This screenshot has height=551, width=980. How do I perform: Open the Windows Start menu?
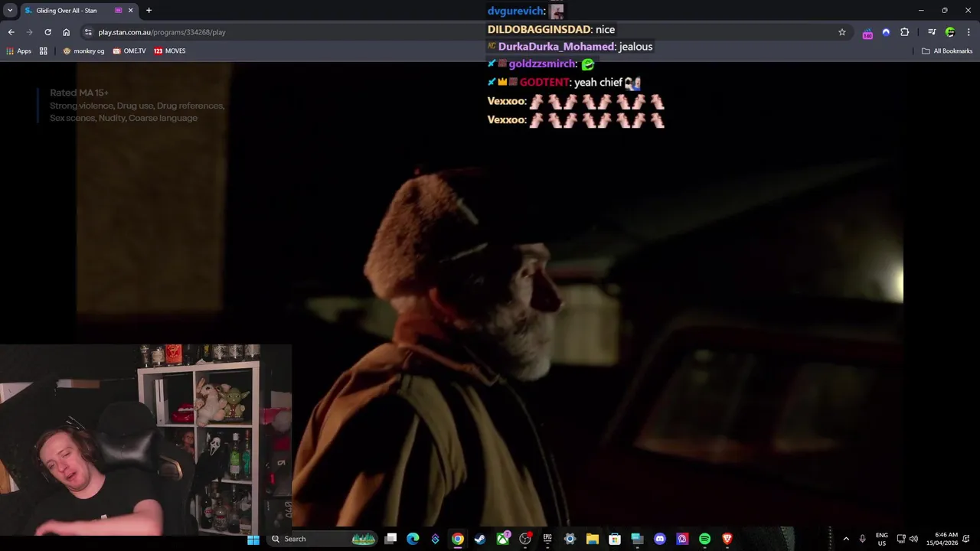point(253,539)
